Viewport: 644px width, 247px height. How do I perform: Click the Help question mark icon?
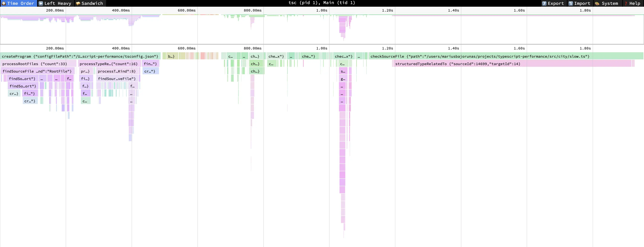[626, 3]
